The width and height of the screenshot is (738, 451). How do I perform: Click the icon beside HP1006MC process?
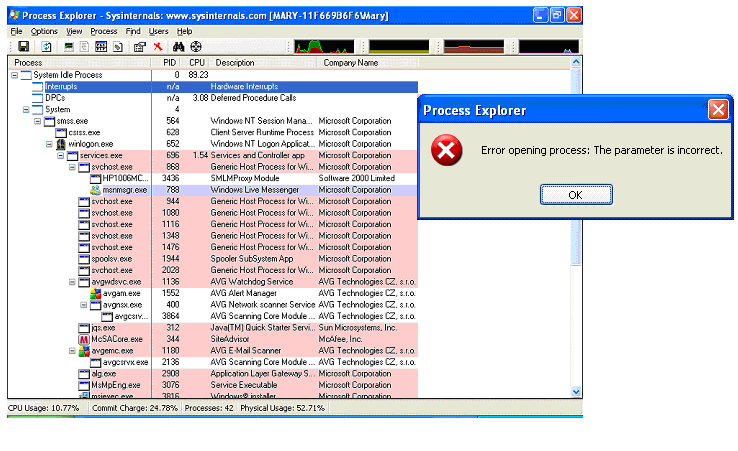click(96, 178)
